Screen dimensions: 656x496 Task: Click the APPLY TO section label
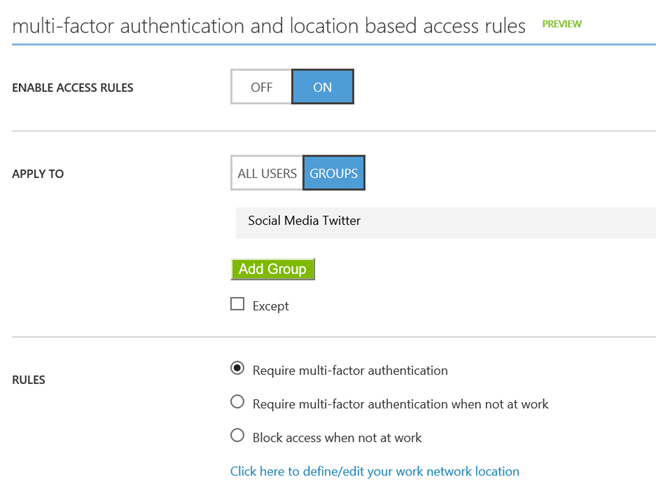click(x=38, y=174)
